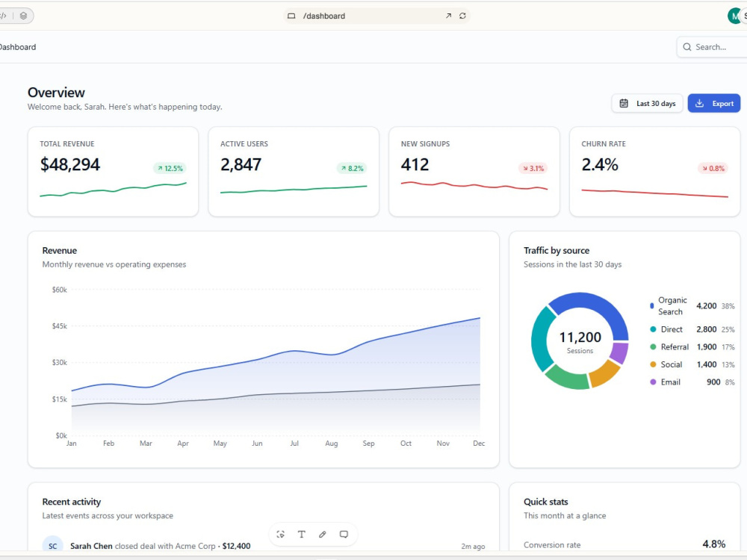This screenshot has height=560, width=747.
Task: Click the 4,200 Organic Search count
Action: point(706,305)
